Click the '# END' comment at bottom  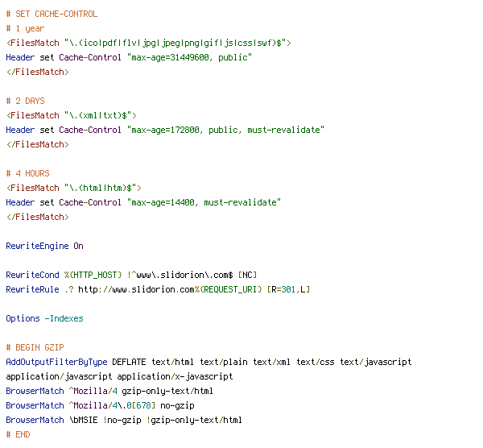18,435
